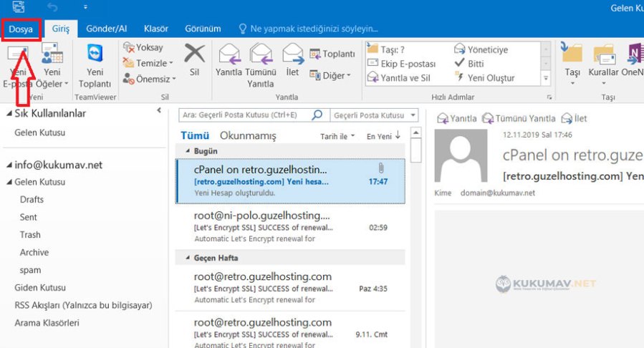This screenshot has height=348, width=644.
Task: Open the Tarih ile sort dropdown
Action: [337, 136]
